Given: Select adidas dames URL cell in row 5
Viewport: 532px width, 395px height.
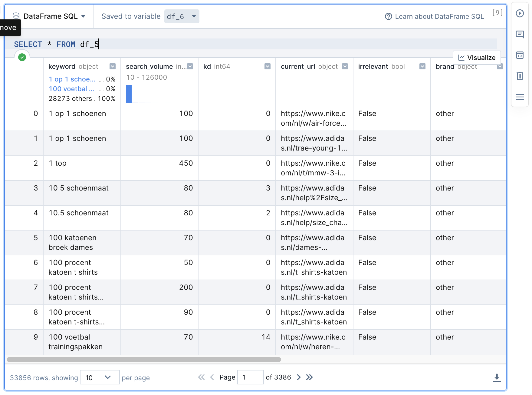Looking at the screenshot, I should coord(314,243).
